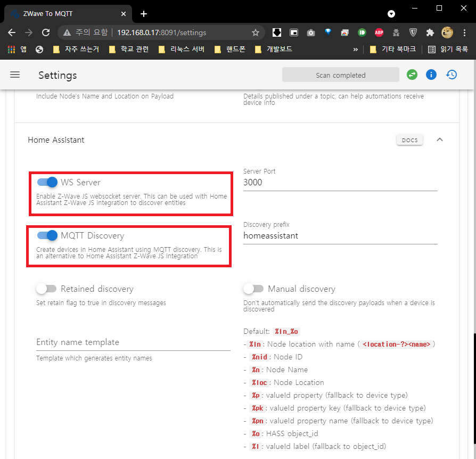The width and height of the screenshot is (476, 459).
Task: Enable Retained discovery
Action: [46, 289]
